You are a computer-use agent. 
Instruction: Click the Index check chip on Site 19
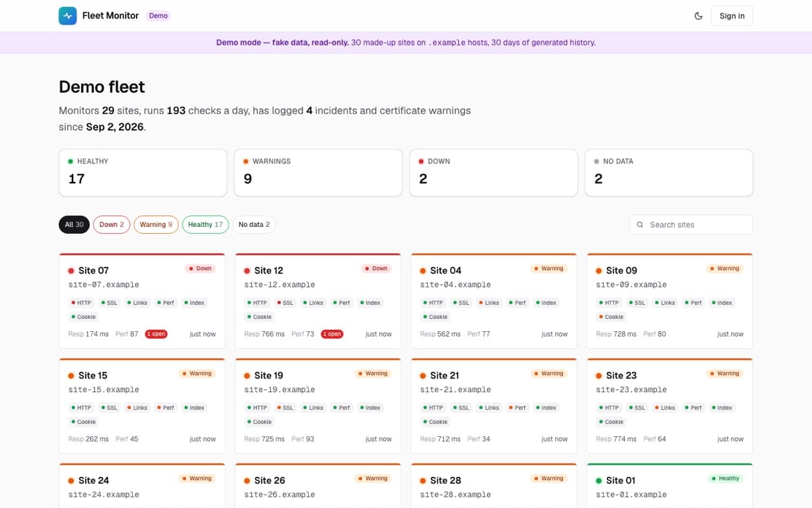click(370, 408)
